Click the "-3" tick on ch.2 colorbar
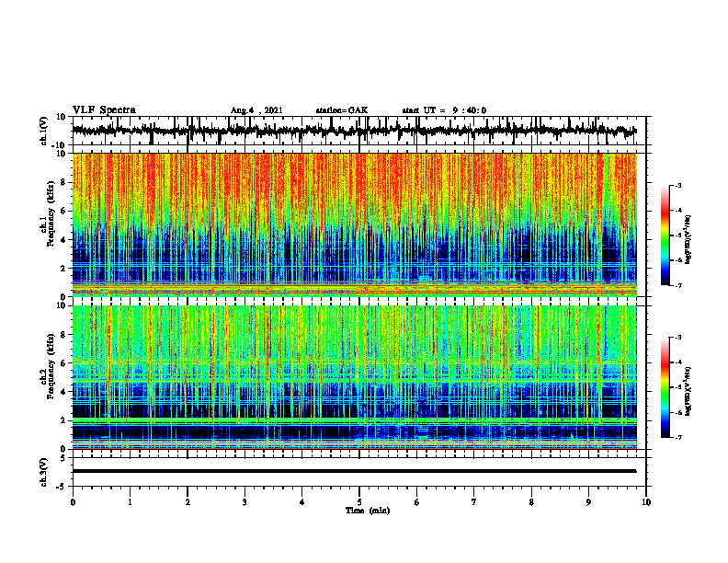 [x=677, y=338]
